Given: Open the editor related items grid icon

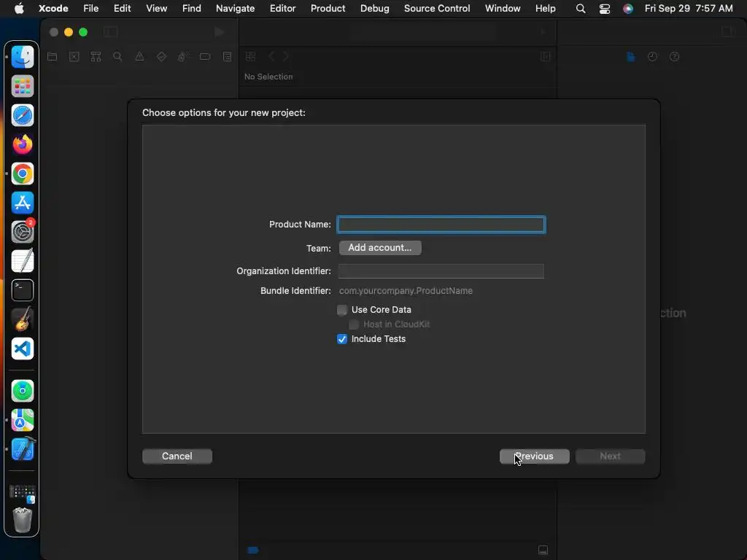Looking at the screenshot, I should [251, 57].
